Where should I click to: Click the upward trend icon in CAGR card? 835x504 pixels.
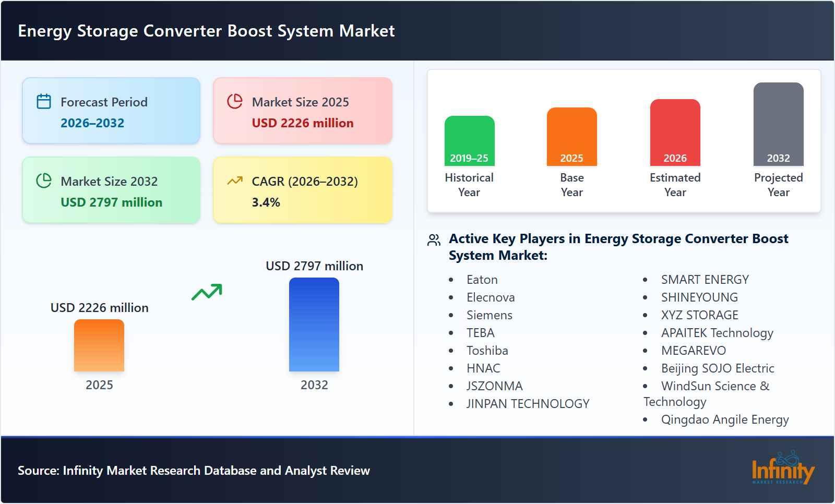point(235,182)
